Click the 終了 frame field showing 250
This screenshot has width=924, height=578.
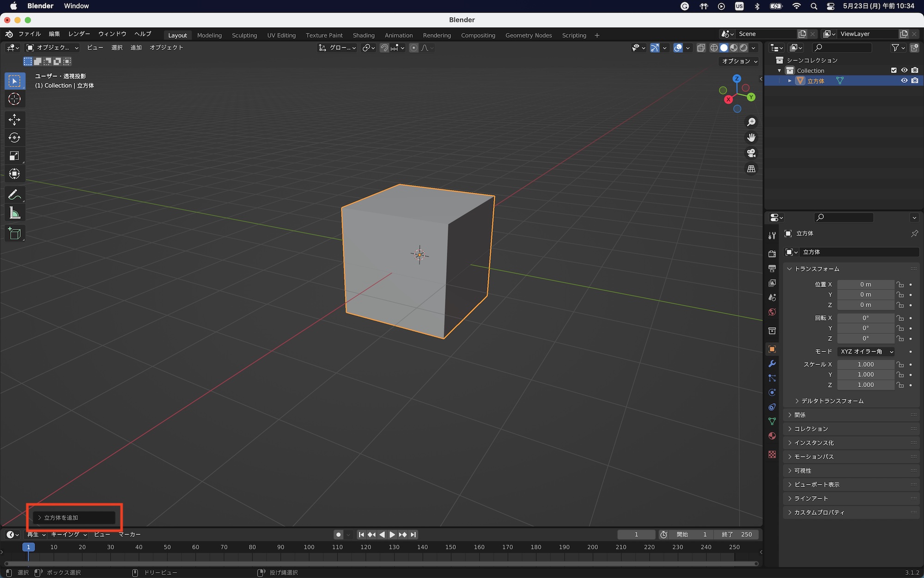click(737, 535)
